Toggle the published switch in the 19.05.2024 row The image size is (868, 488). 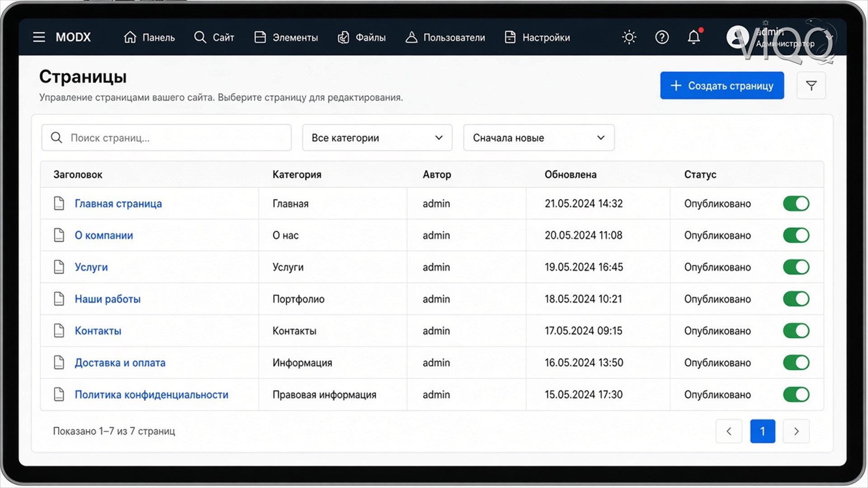pyautogui.click(x=796, y=267)
